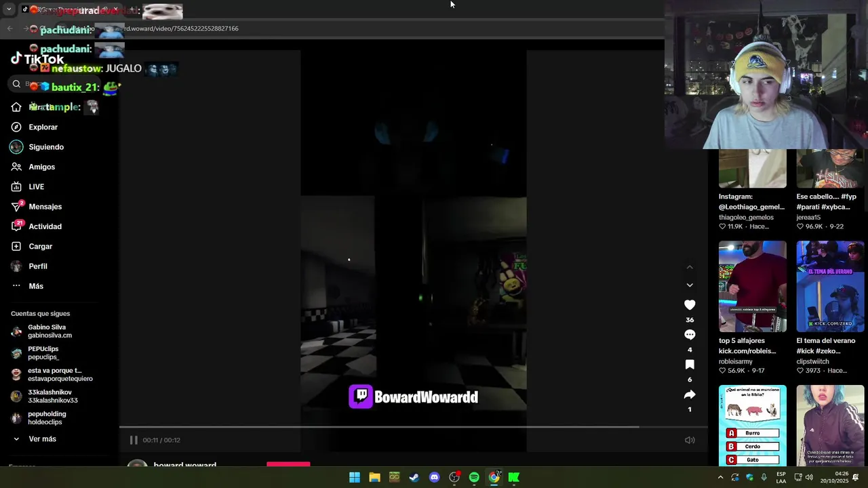This screenshot has width=868, height=488.
Task: Open the Explorar page in sidebar
Action: (43, 127)
